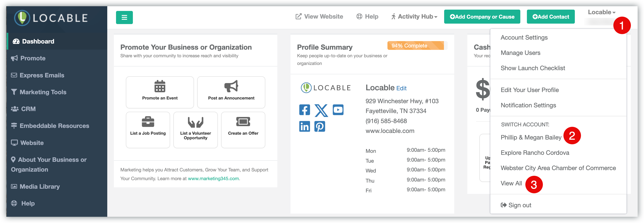Open Dashboard in the sidebar
644x223 pixels.
coord(57,41)
